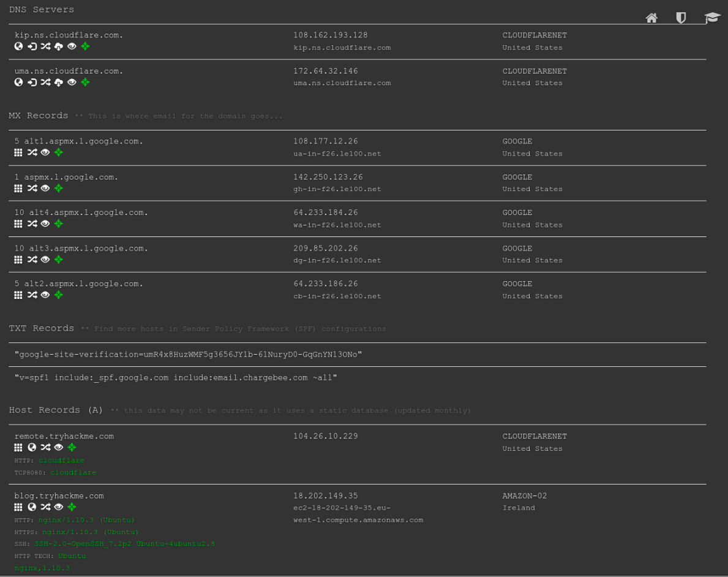Select the shuffle icon under uma.ns.cloudflare.com
The image size is (728, 577).
pyautogui.click(x=45, y=81)
